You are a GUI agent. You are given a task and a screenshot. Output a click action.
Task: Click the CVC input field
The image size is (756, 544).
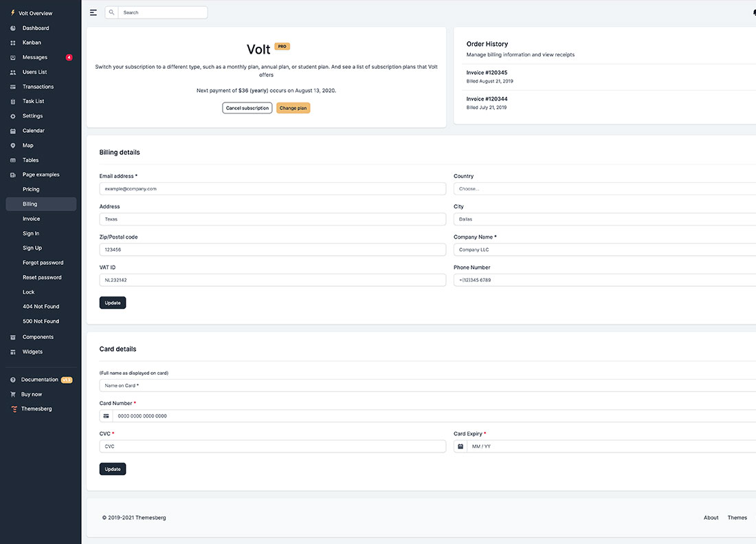(x=274, y=446)
